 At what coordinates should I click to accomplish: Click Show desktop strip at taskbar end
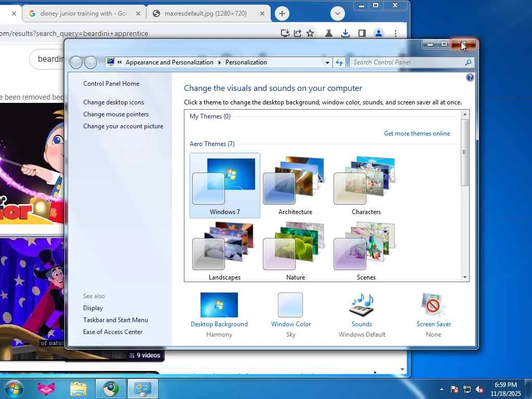click(x=528, y=389)
